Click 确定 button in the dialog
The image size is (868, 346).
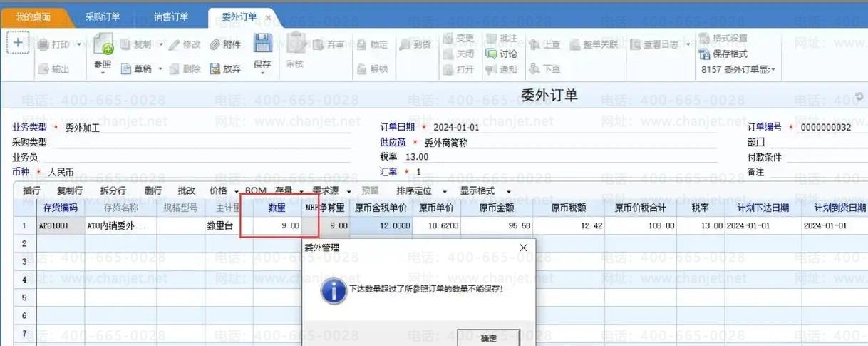[x=489, y=338]
